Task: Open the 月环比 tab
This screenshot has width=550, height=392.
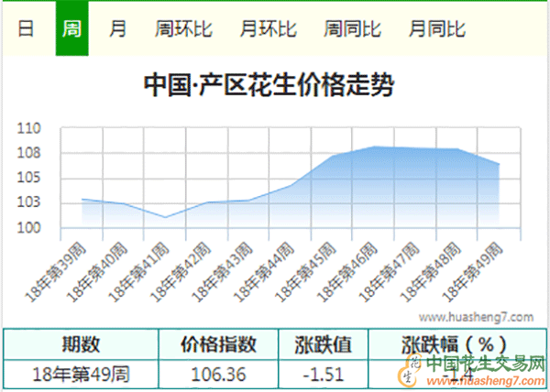Action: coord(268,28)
